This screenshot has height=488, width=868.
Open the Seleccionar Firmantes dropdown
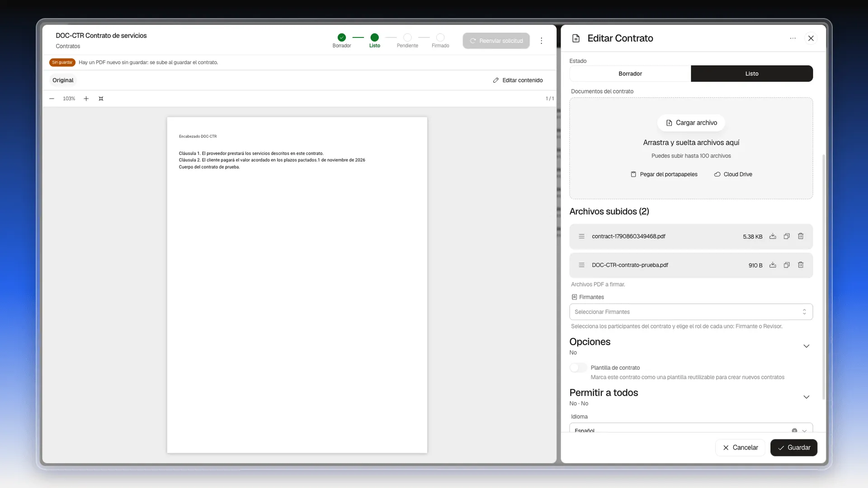(691, 312)
